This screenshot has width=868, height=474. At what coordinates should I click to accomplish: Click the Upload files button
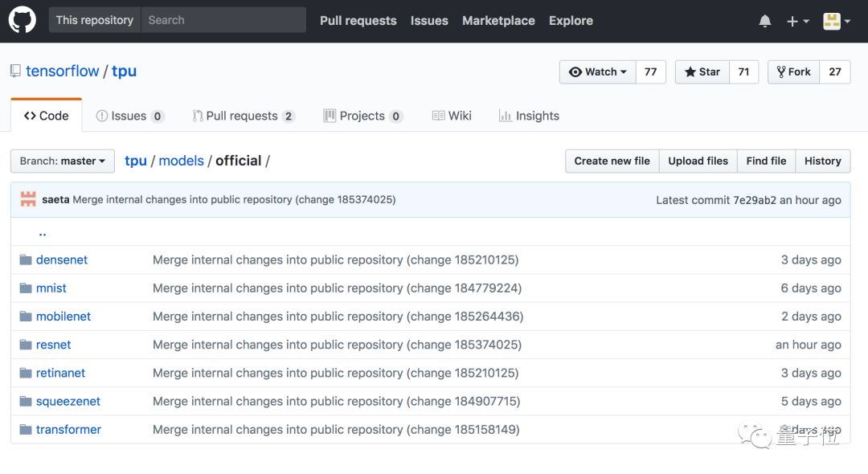pos(698,161)
